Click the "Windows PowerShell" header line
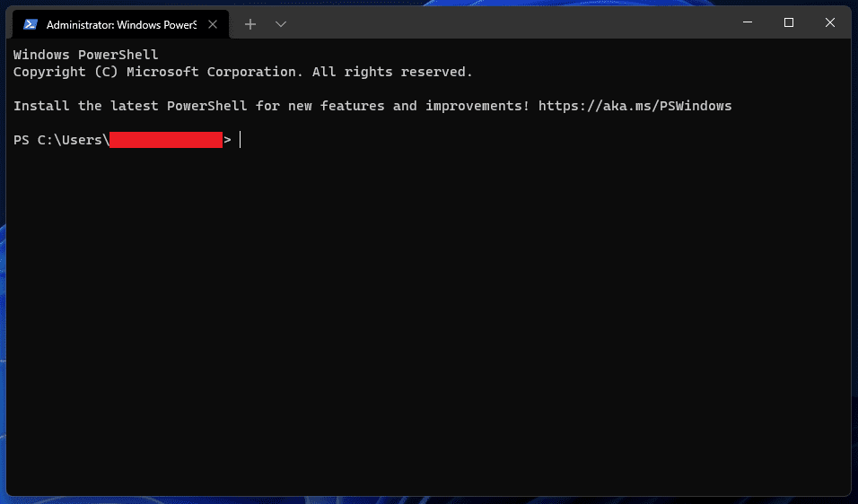Image resolution: width=858 pixels, height=504 pixels. tap(85, 55)
